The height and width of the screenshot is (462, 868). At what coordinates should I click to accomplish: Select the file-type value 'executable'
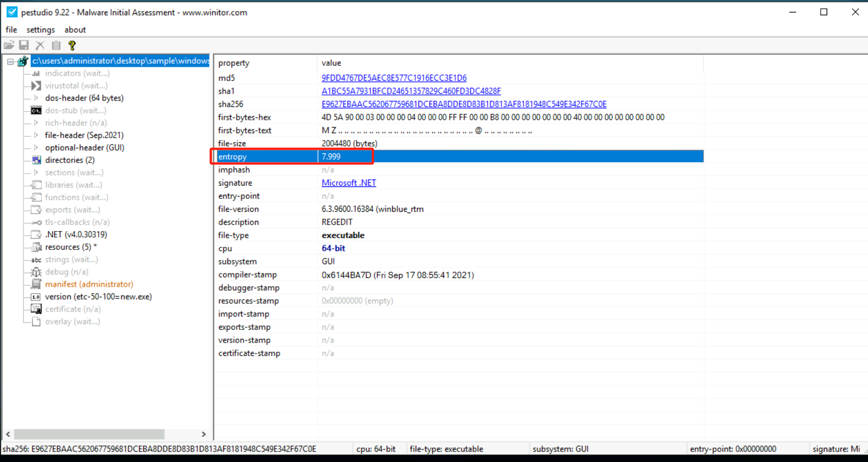pyautogui.click(x=343, y=235)
